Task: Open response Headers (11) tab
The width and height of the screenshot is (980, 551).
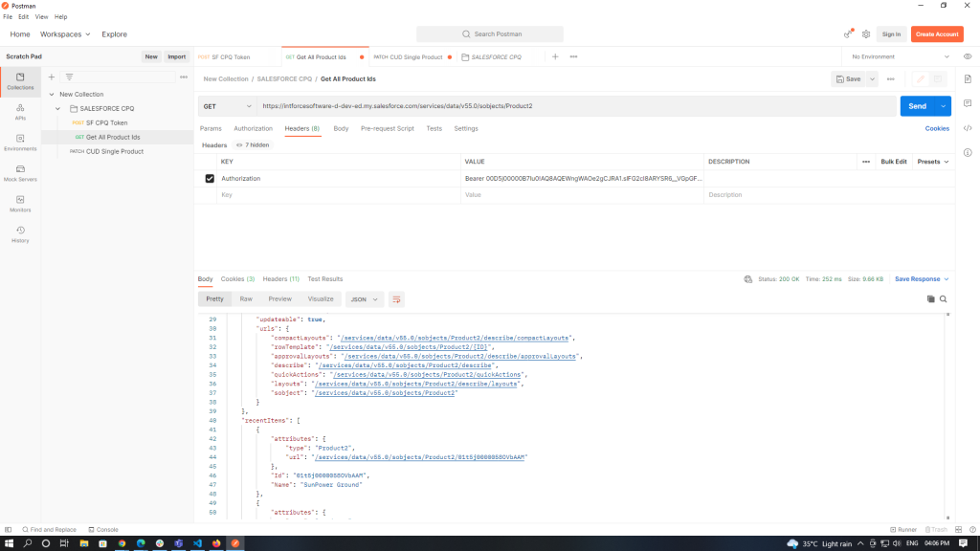Action: 280,279
